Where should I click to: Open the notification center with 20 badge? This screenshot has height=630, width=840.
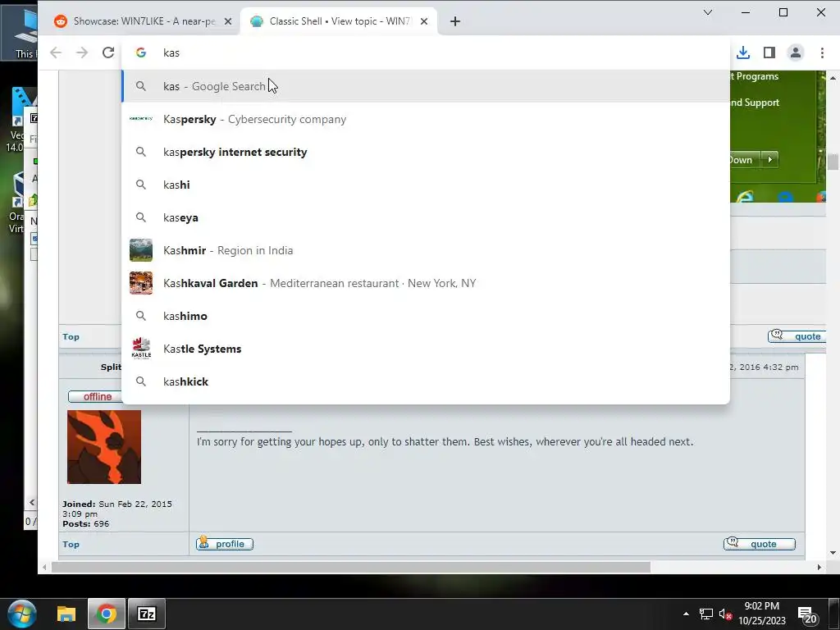click(807, 615)
